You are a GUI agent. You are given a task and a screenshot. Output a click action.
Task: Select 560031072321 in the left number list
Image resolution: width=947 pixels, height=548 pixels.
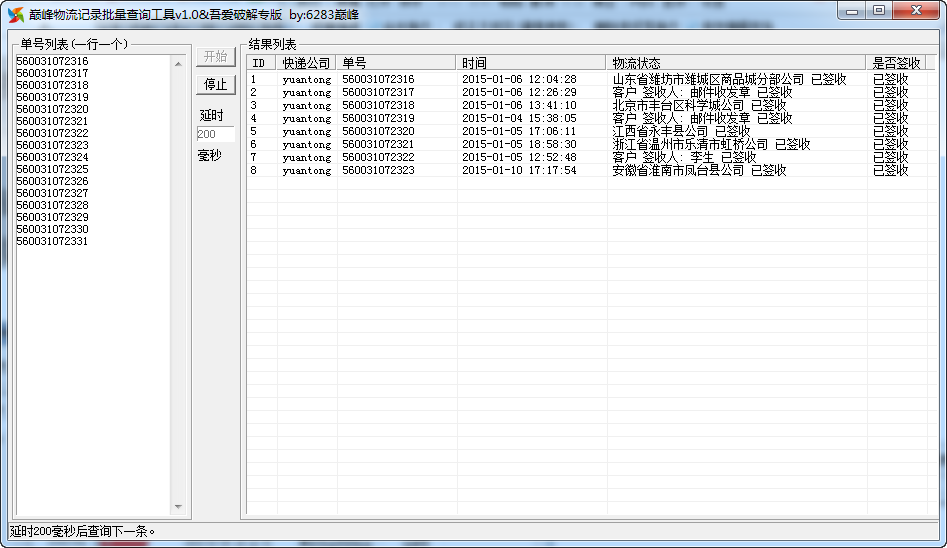click(53, 121)
